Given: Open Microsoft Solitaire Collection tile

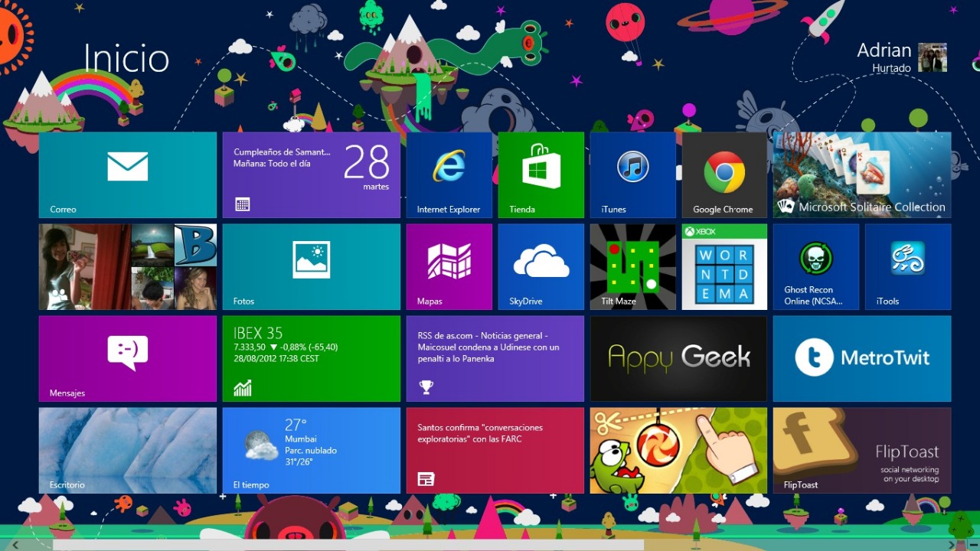Looking at the screenshot, I should click(862, 175).
